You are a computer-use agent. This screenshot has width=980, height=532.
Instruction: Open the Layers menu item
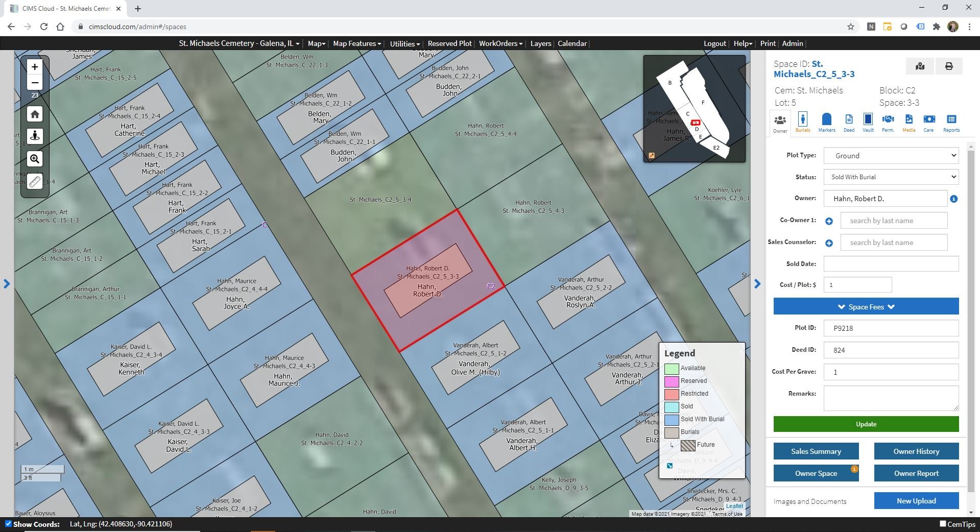(540, 43)
